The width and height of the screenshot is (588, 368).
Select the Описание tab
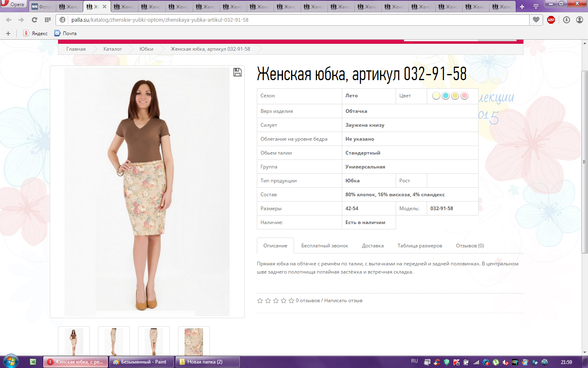coord(275,246)
